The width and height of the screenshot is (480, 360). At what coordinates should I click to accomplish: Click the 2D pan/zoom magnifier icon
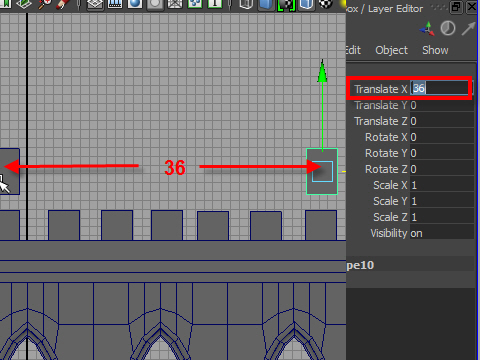[x=44, y=4]
